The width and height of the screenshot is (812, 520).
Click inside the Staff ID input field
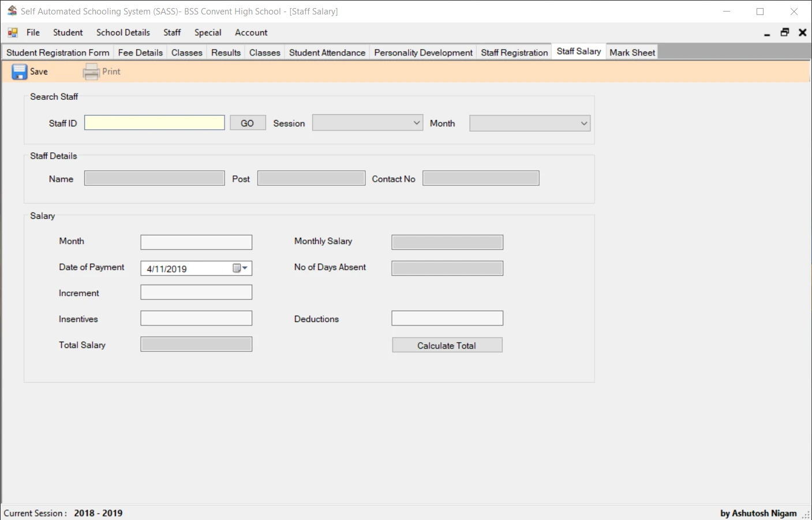[x=154, y=122]
